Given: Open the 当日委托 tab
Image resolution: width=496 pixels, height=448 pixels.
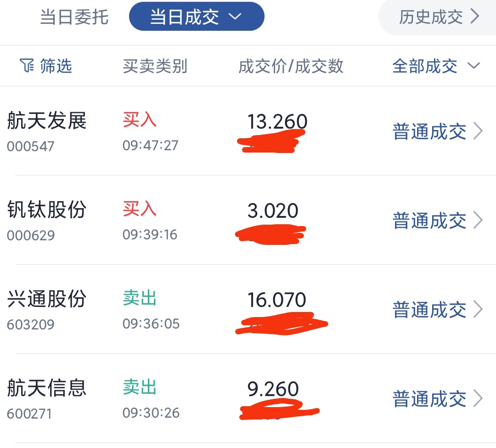Looking at the screenshot, I should click(74, 17).
